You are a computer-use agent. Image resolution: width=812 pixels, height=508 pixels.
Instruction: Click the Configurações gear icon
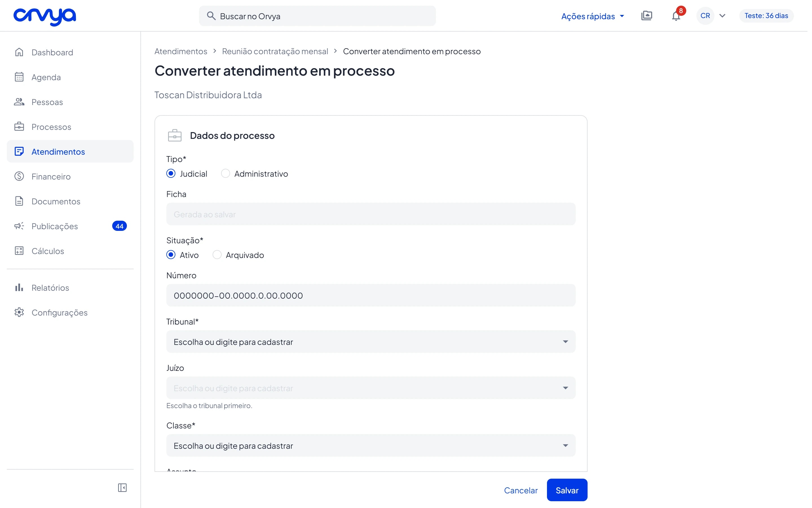pyautogui.click(x=19, y=312)
